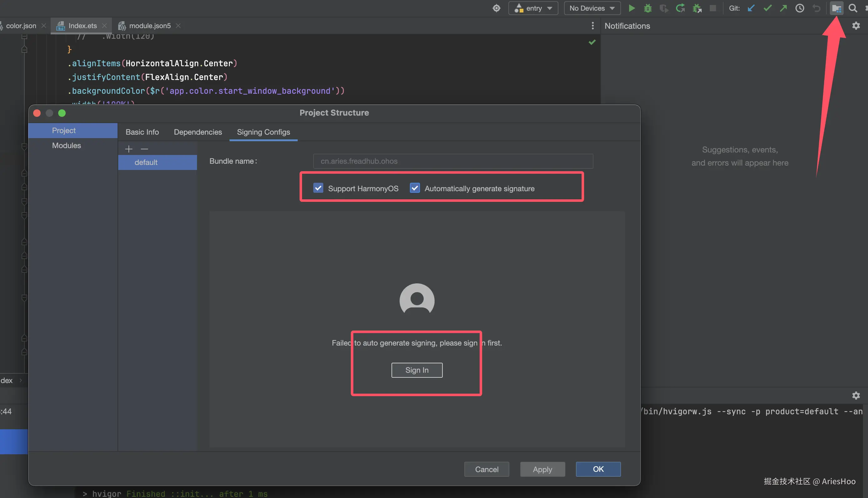This screenshot has height=498, width=868.
Task: Close the Index.ets editor tab
Action: [104, 26]
